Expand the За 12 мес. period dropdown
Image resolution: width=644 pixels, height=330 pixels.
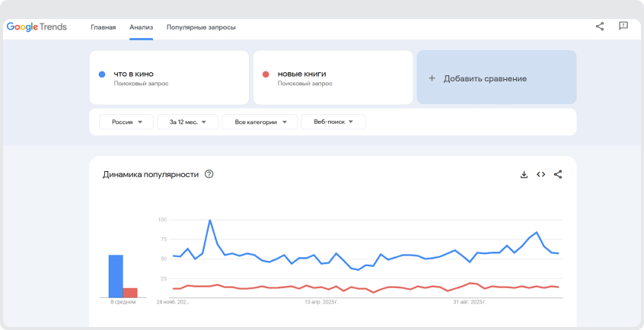click(187, 122)
